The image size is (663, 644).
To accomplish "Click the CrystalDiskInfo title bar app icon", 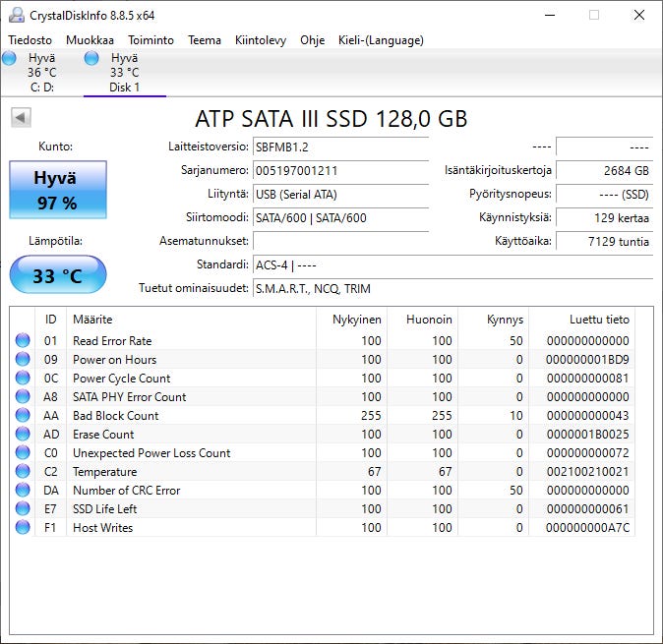I will (x=17, y=15).
